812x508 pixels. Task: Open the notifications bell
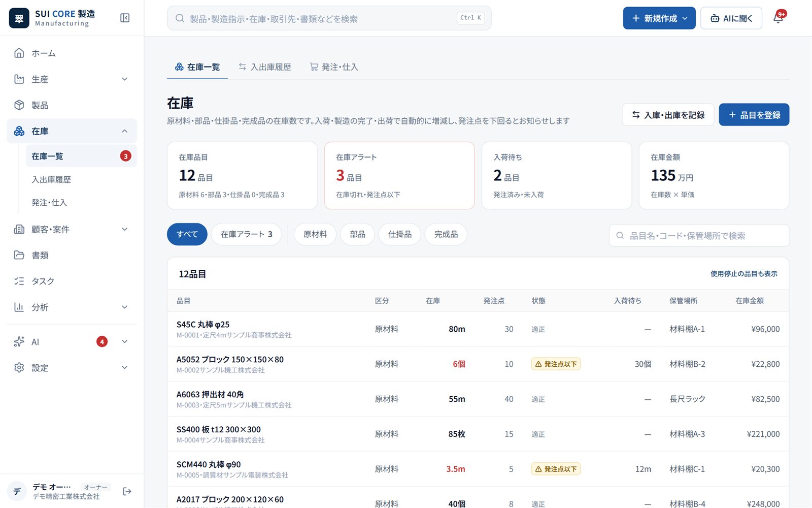coord(778,18)
